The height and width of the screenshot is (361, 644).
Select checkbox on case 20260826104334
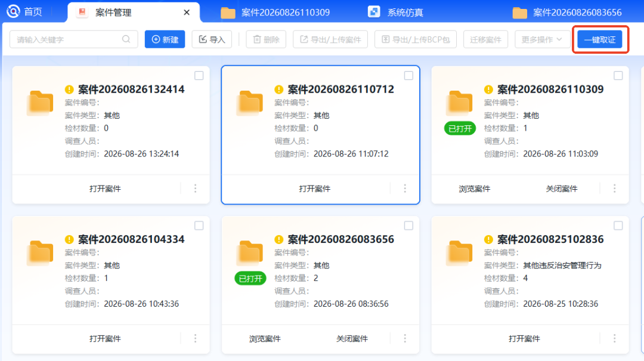click(199, 226)
